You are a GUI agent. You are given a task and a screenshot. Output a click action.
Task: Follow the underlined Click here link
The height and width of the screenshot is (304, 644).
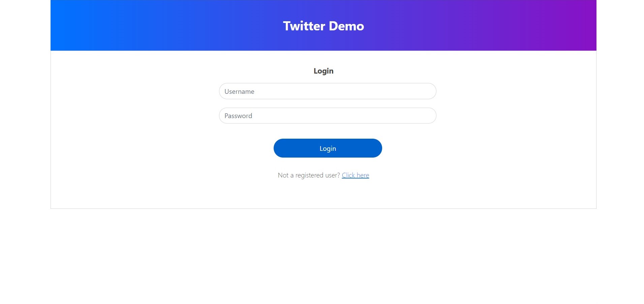355,175
